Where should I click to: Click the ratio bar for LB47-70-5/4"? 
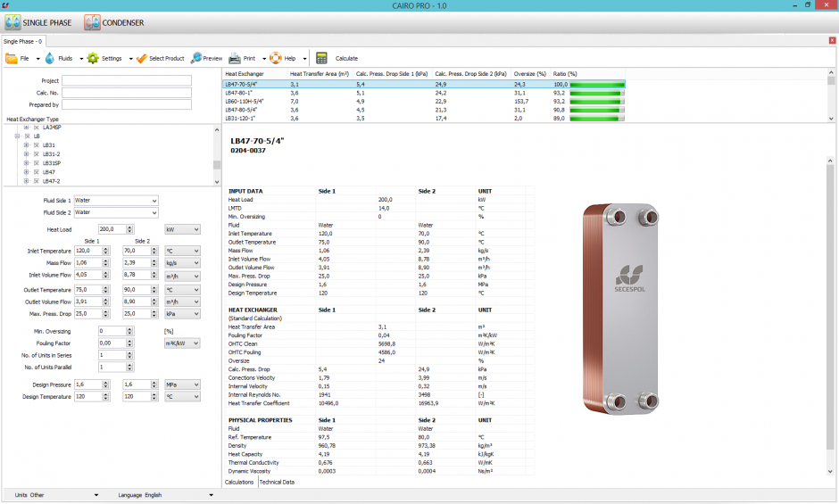pos(597,85)
